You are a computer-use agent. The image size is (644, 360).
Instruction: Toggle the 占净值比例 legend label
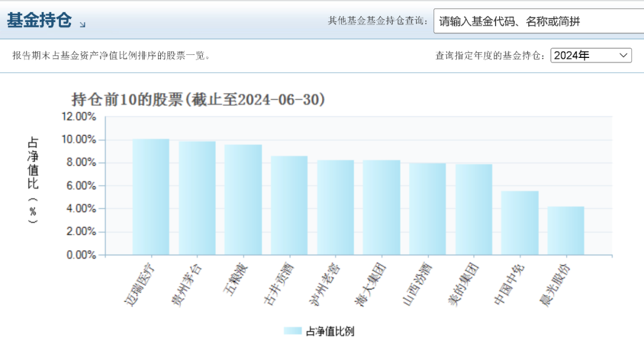click(330, 331)
